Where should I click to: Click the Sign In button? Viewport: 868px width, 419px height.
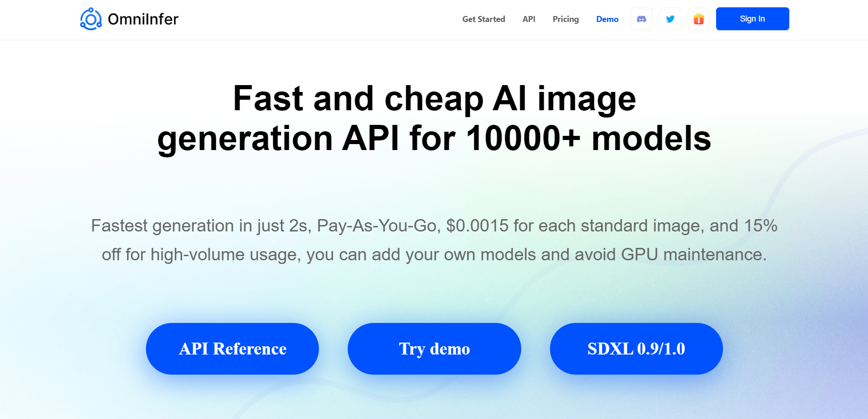(752, 19)
